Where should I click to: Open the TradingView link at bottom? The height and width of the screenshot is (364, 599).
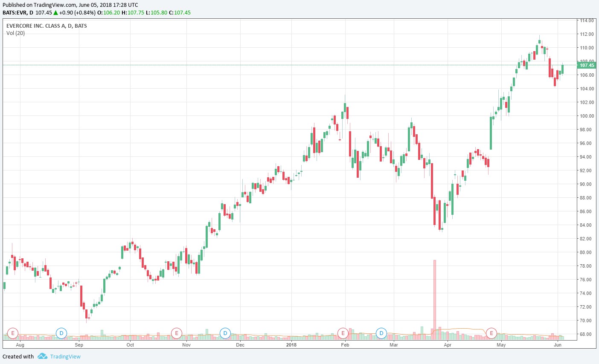[65, 357]
